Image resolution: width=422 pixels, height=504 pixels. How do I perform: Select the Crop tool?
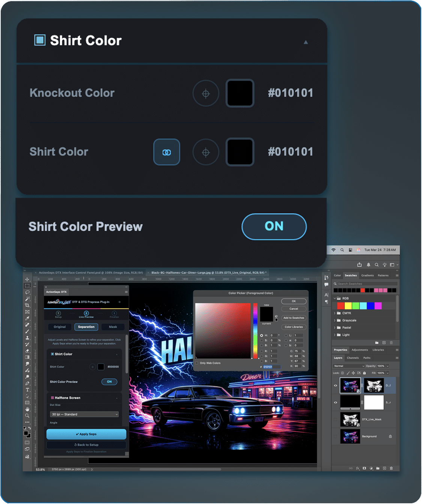(27, 305)
